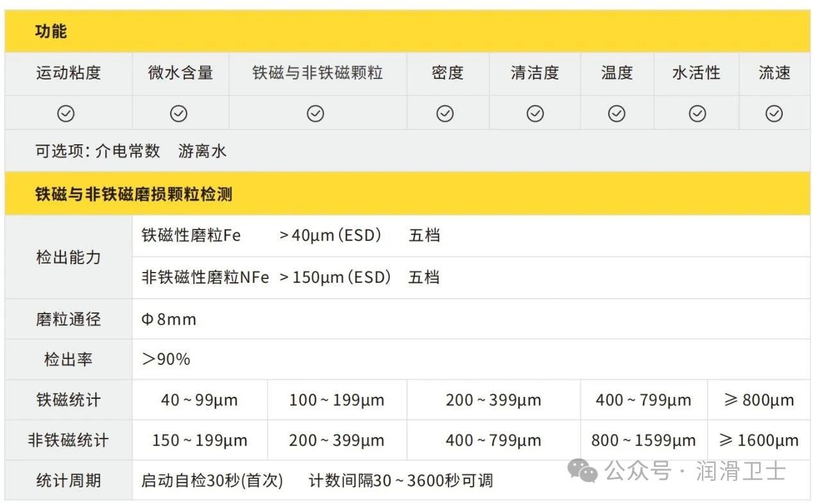Click the check mark under 流速
The height and width of the screenshot is (504, 813).
point(774,113)
